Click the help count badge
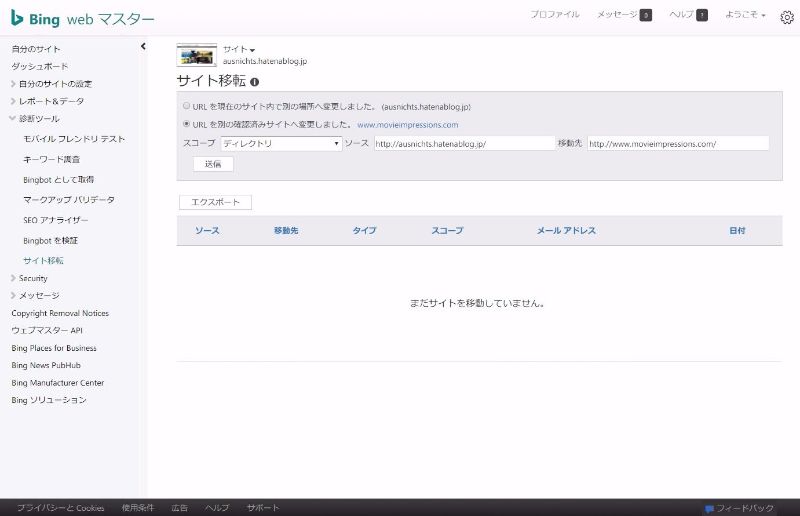 click(702, 15)
